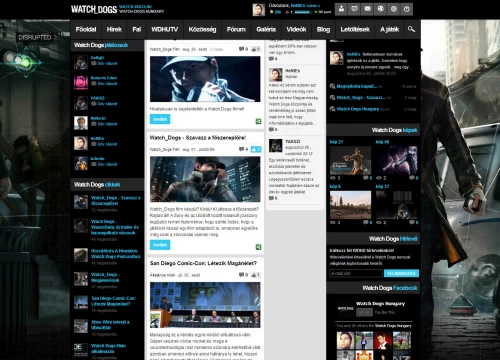Open the kép 46 gallery thumbnail

[397, 160]
